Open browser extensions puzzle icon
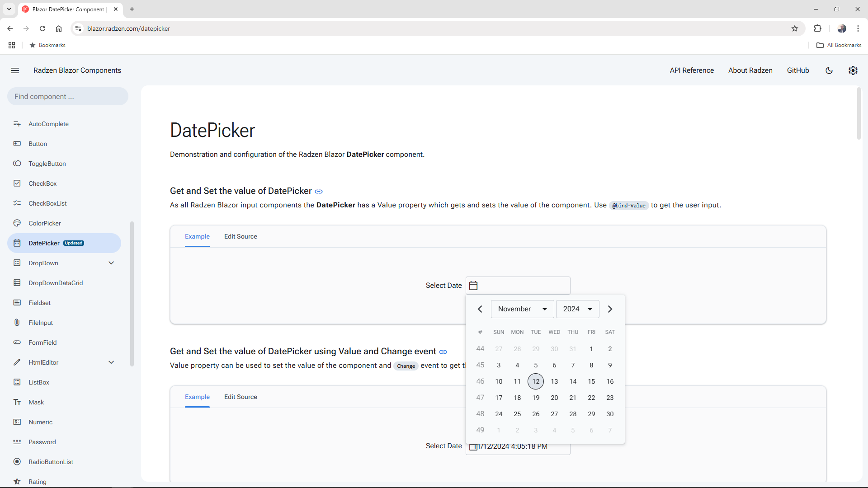Viewport: 868px width, 488px height. 817,28
